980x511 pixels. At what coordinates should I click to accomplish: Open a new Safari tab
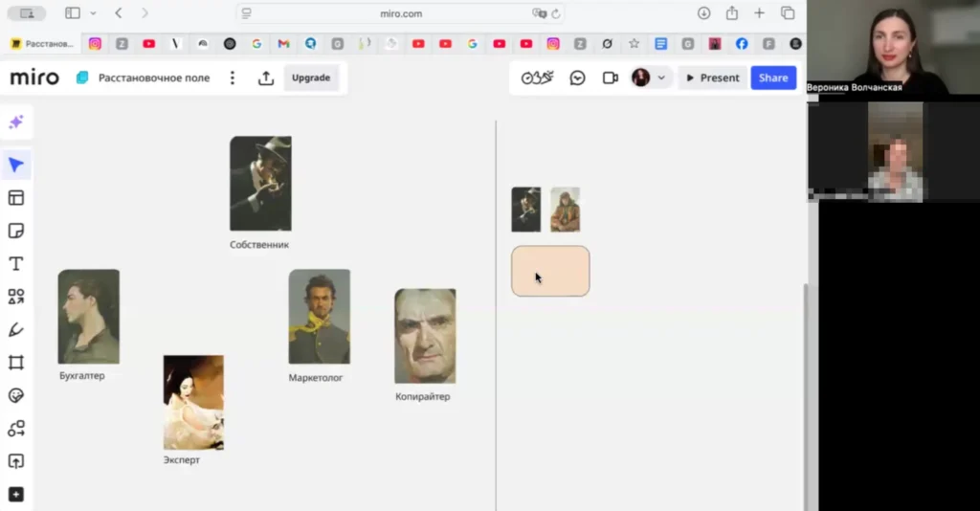[x=759, y=13]
